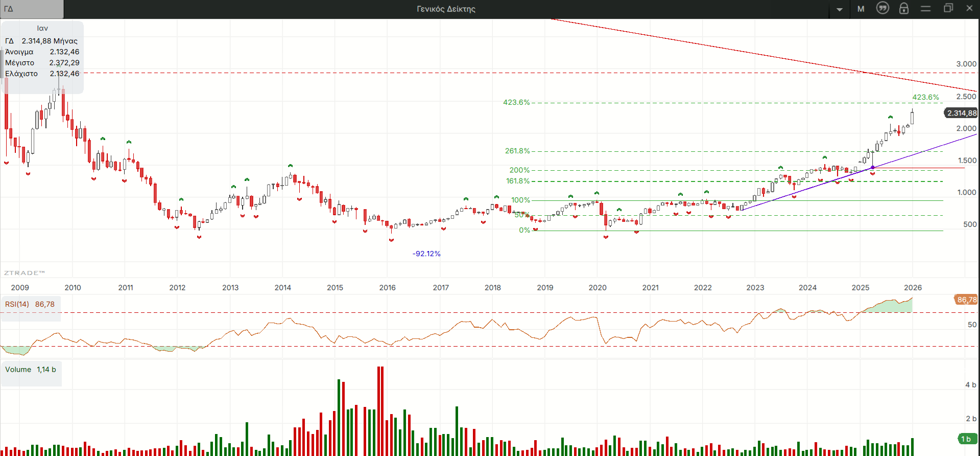The height and width of the screenshot is (456, 980).
Task: Open the two-line hamburger menu
Action: pos(925,9)
